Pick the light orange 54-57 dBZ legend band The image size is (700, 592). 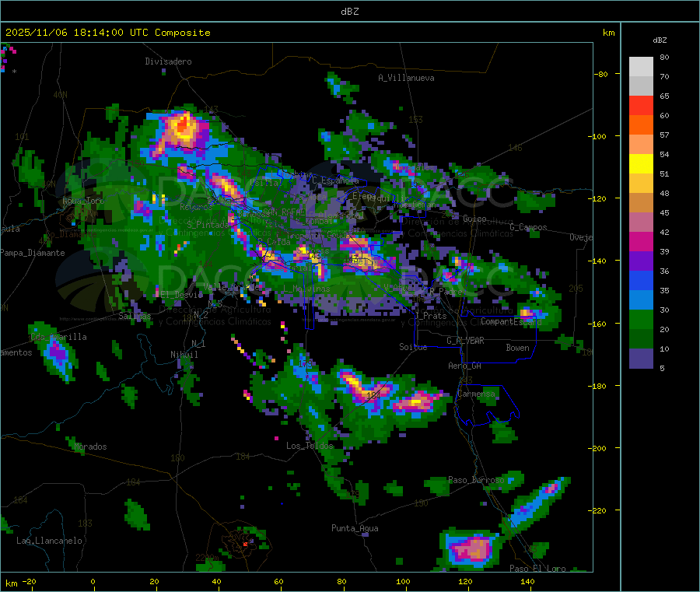pyautogui.click(x=641, y=145)
